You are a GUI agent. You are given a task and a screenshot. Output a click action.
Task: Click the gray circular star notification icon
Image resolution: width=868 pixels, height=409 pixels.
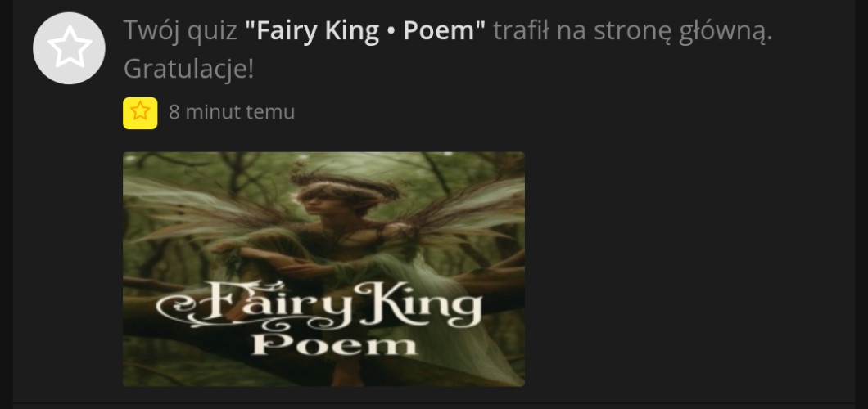click(x=69, y=48)
